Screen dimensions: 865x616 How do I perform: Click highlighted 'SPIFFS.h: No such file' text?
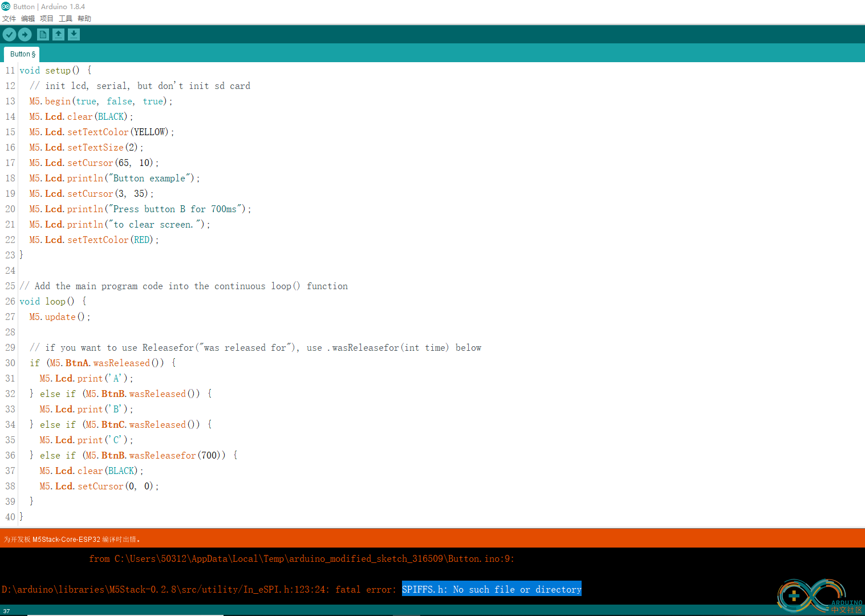[x=492, y=589]
